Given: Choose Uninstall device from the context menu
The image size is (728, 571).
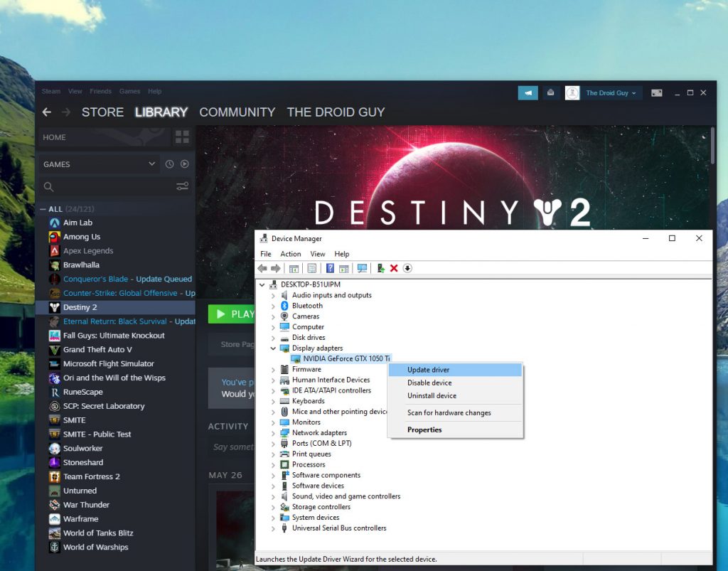Looking at the screenshot, I should [x=456, y=396].
